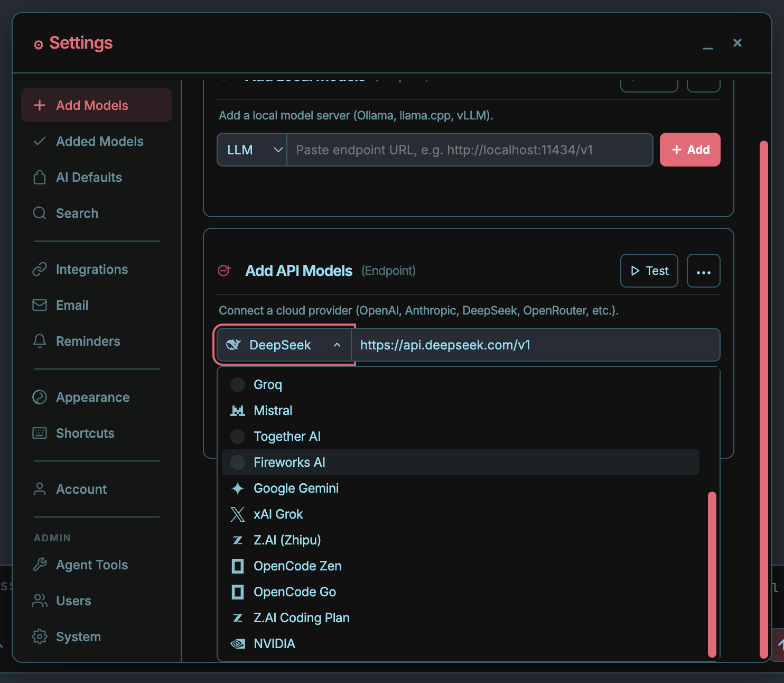Click the Users group icon
This screenshot has width=784, height=683.
pos(40,601)
